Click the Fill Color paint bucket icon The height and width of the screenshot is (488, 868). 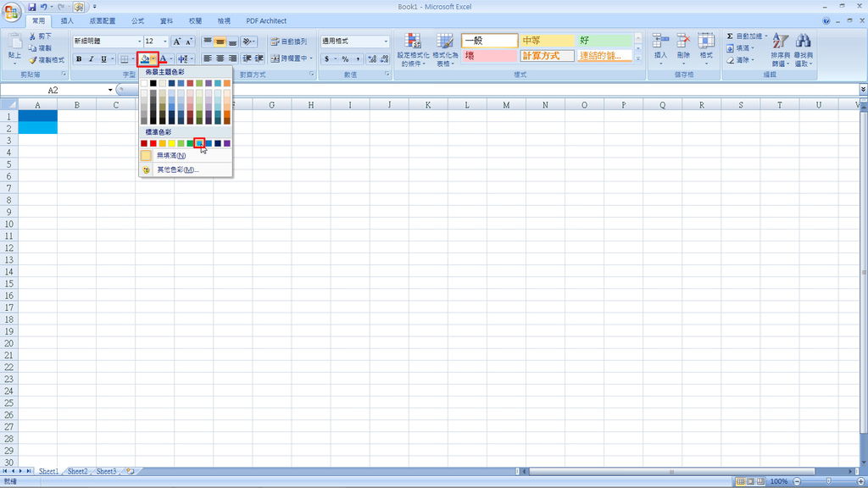click(x=144, y=58)
